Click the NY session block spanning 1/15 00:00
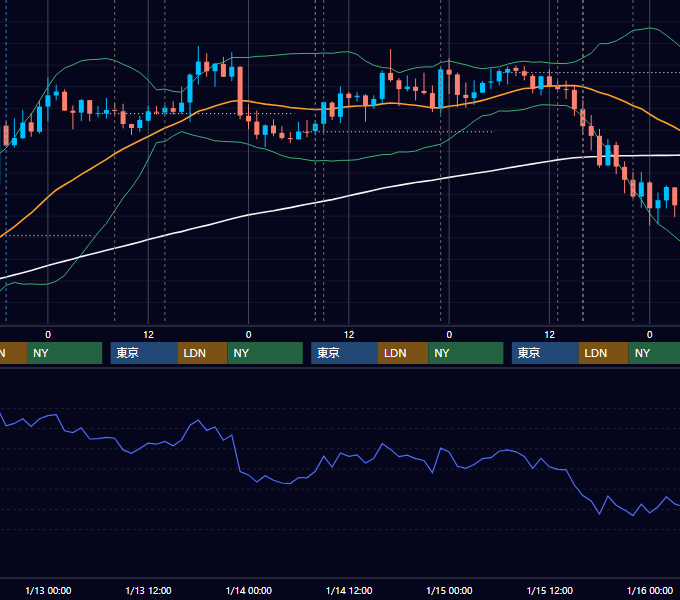This screenshot has height=600, width=680. [466, 353]
